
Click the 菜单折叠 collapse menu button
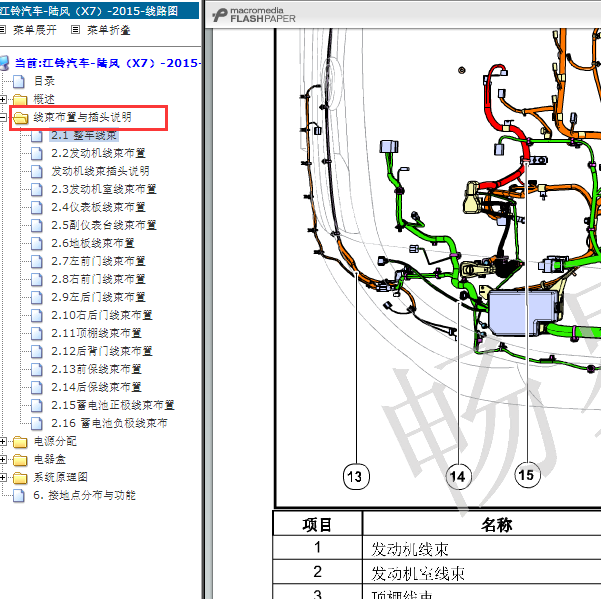(x=109, y=30)
